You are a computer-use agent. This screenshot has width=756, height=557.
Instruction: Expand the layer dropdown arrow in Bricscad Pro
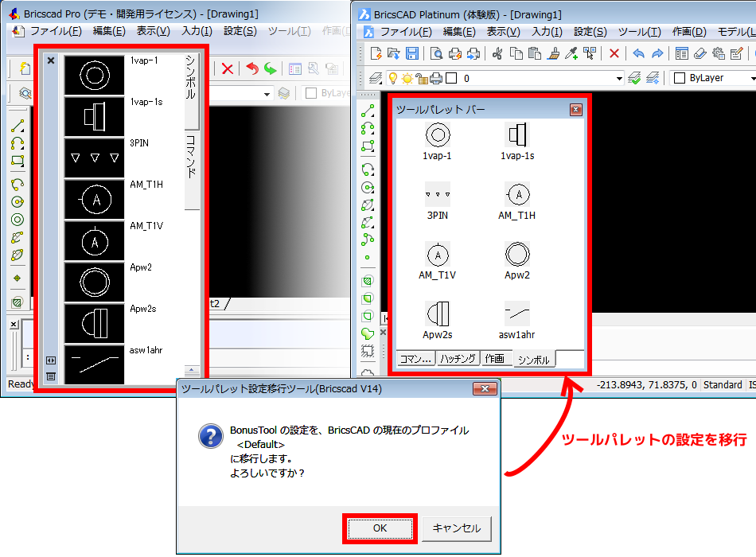pos(267,94)
